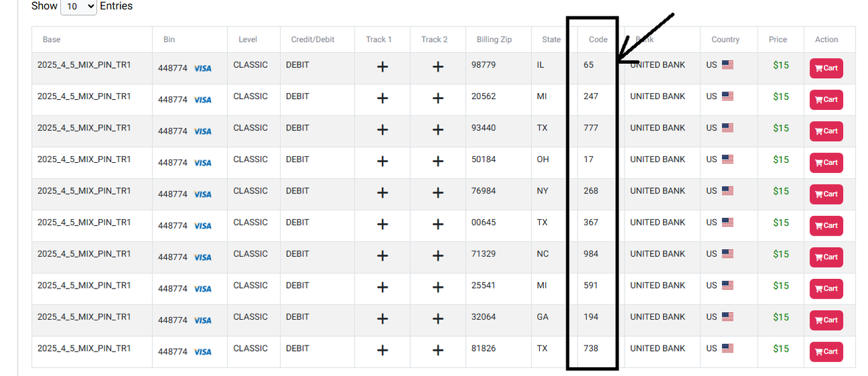This screenshot has width=868, height=376.
Task: Sort by the Bin column header
Action: tap(170, 39)
